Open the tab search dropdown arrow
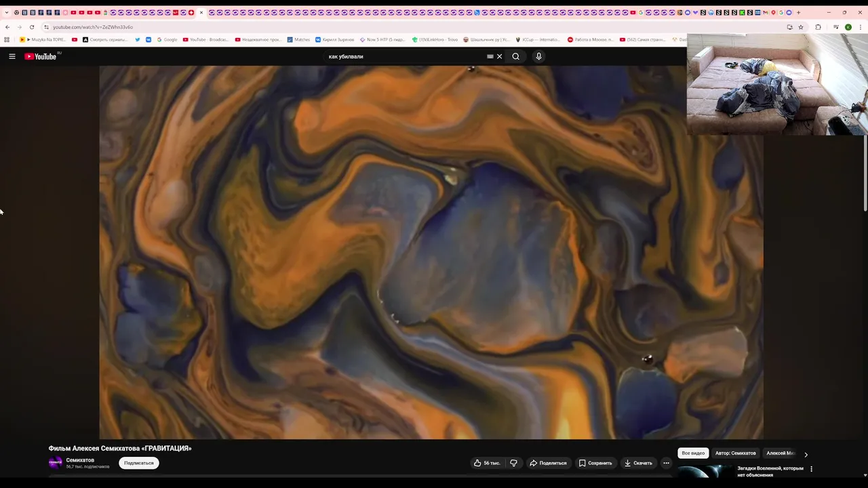Image resolution: width=868 pixels, height=488 pixels. pos(7,12)
